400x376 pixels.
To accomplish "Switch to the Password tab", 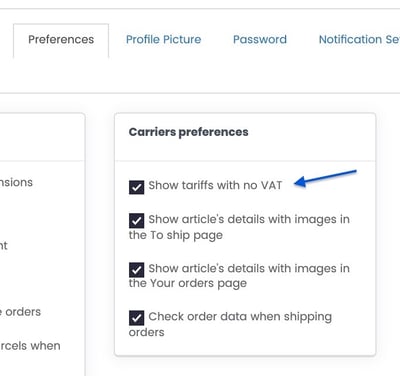I will pos(260,40).
